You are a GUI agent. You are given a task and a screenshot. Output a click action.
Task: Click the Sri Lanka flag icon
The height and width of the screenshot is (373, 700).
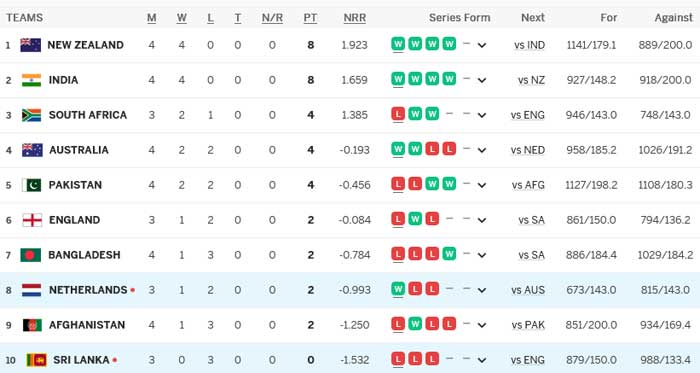pos(36,360)
